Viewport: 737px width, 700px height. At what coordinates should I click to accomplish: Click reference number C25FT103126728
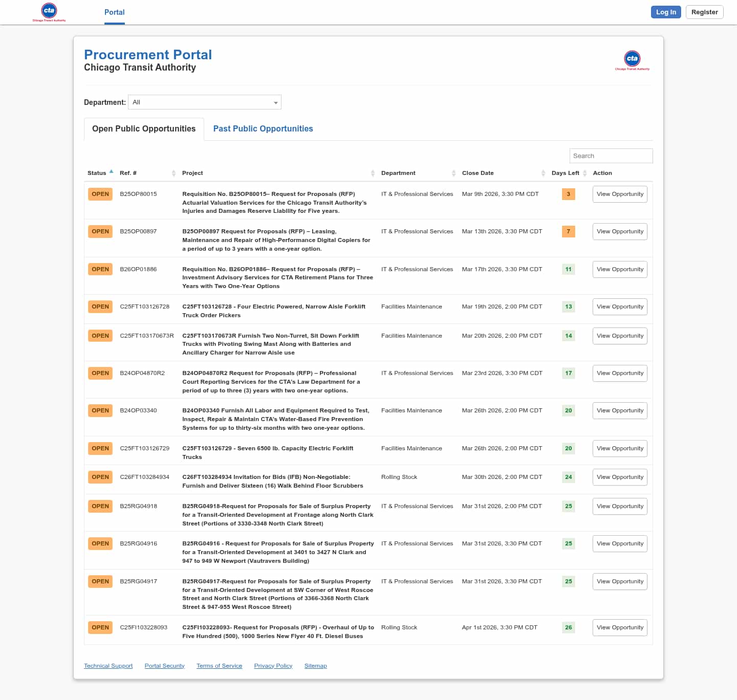point(144,307)
